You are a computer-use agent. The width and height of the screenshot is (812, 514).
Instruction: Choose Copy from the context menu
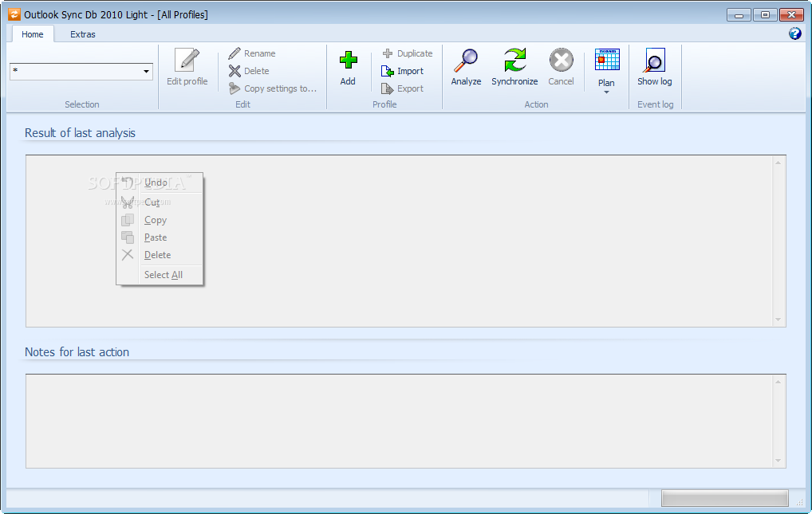tap(160, 220)
